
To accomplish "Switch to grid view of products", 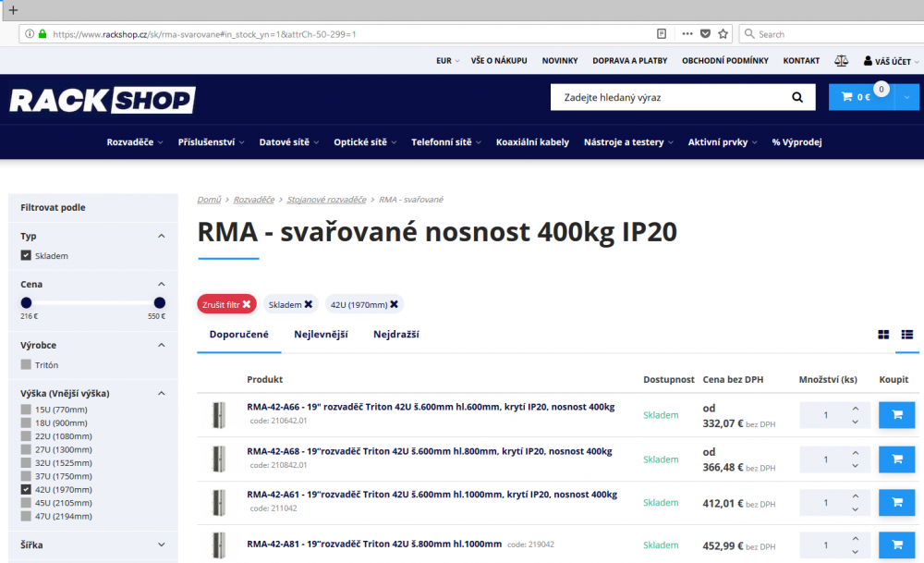I will [x=882, y=335].
